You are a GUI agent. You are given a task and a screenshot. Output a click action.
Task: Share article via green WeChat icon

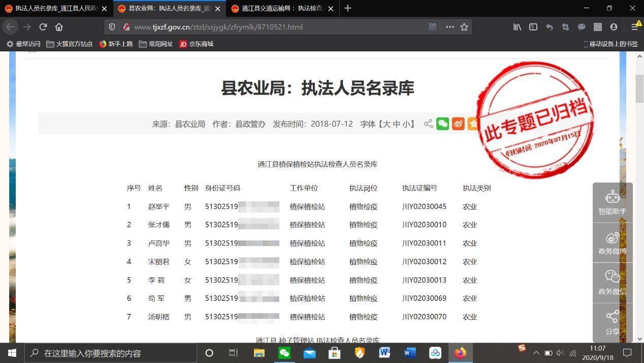click(443, 124)
